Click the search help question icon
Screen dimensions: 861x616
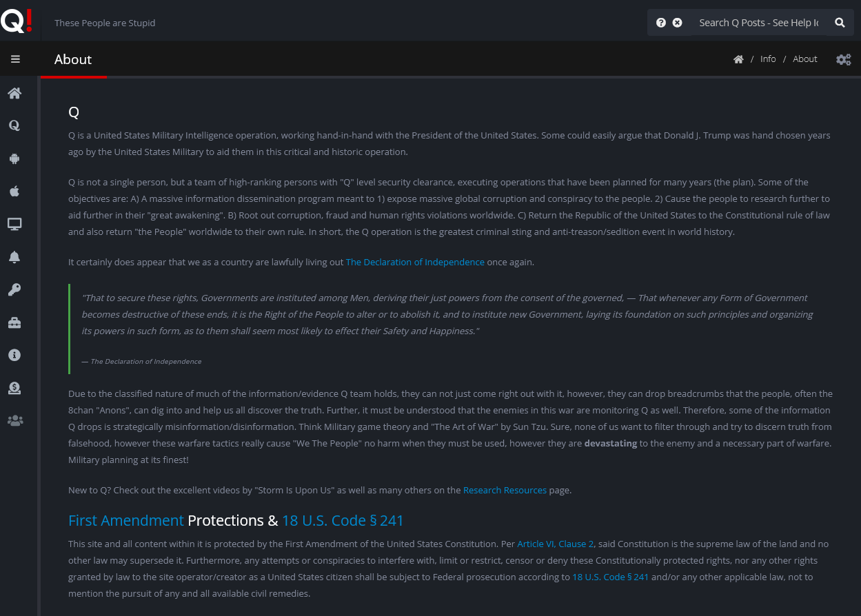tap(661, 23)
